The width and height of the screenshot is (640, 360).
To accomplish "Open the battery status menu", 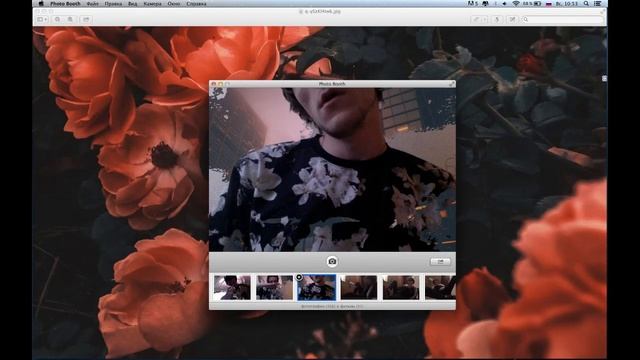I will tap(533, 3).
